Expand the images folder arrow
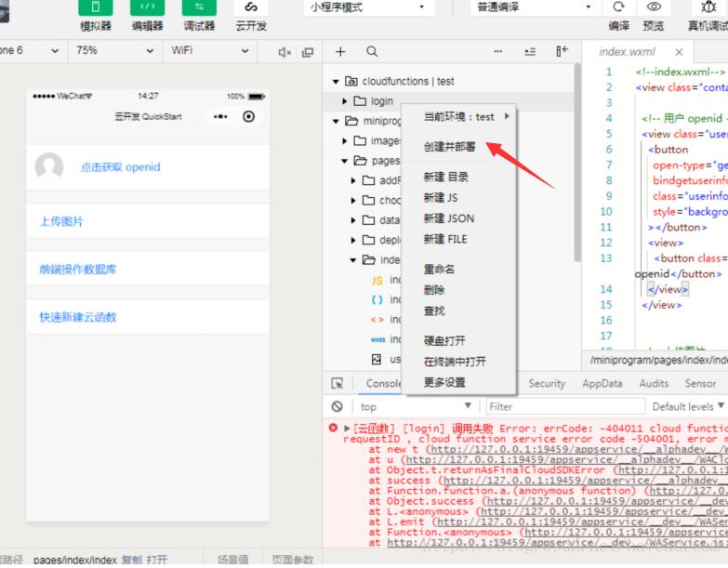Image resolution: width=728 pixels, height=568 pixels. (x=345, y=141)
